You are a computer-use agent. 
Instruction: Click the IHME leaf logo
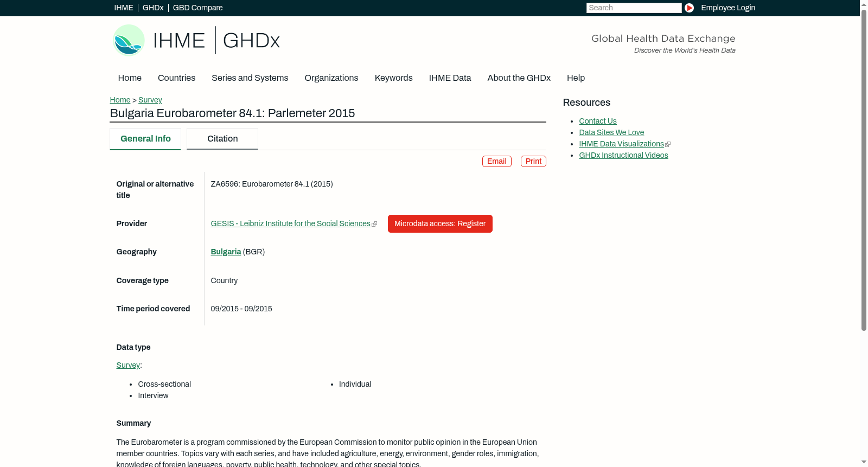(129, 40)
